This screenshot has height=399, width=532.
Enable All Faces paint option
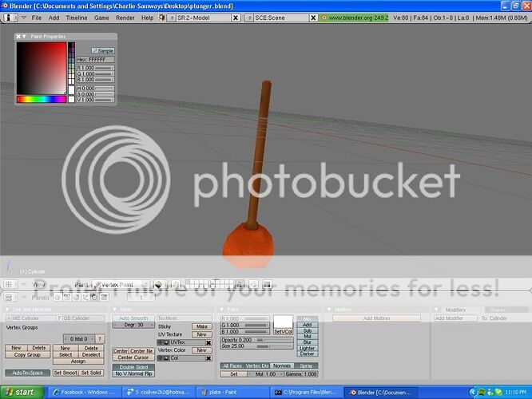tap(232, 365)
